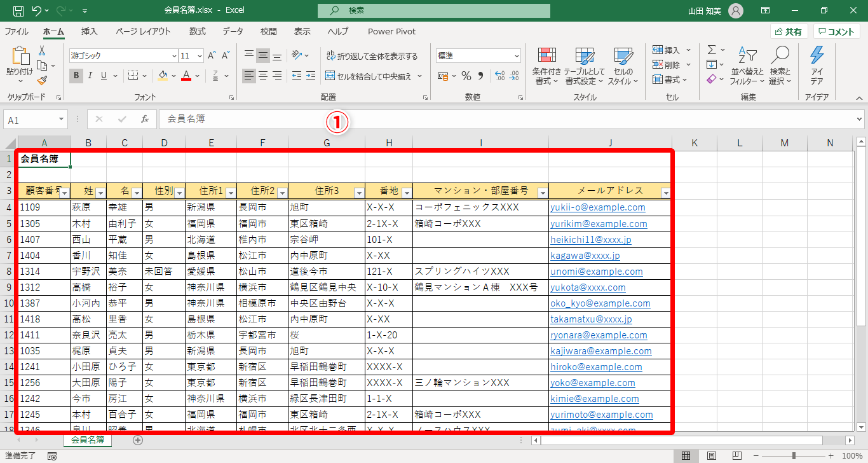
Task: Select column K header
Action: click(x=695, y=143)
